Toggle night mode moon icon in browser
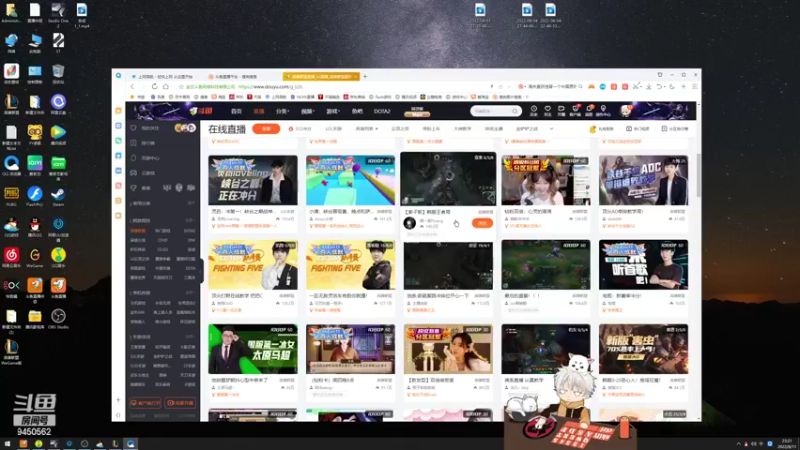 click(x=672, y=87)
